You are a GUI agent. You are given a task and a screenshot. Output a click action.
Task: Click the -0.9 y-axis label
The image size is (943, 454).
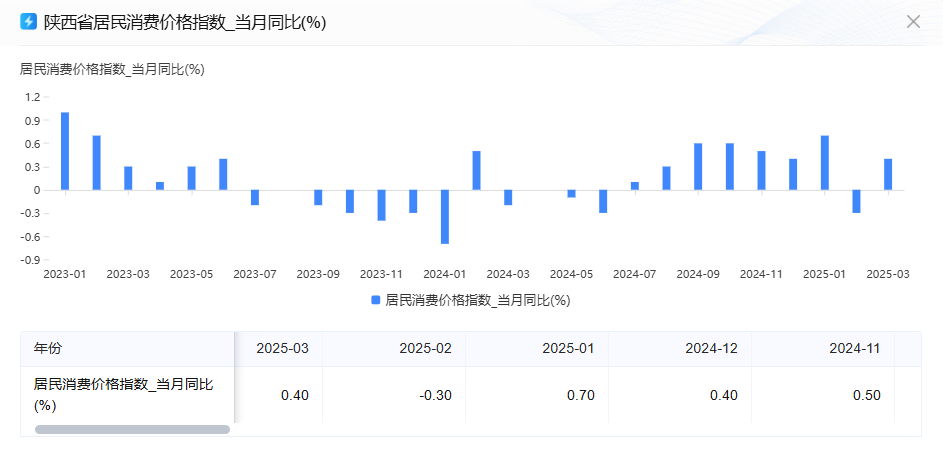(31, 260)
